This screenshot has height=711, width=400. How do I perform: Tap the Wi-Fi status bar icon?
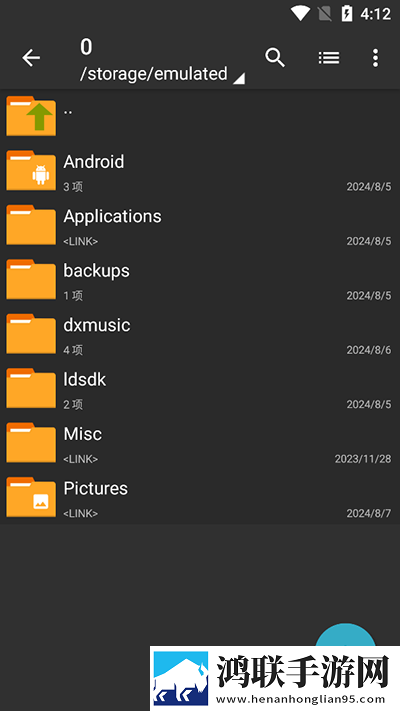[x=300, y=14]
